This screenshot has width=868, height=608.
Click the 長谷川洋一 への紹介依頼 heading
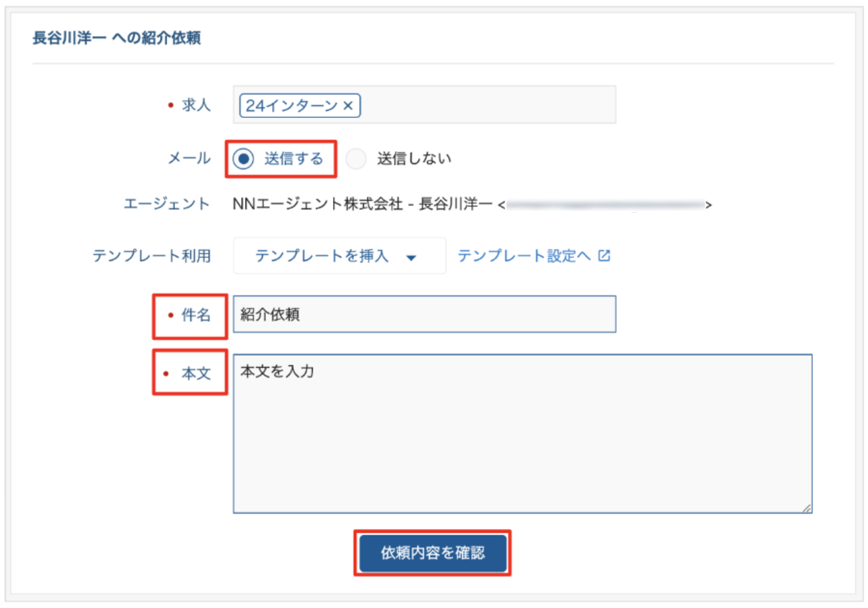tap(116, 38)
